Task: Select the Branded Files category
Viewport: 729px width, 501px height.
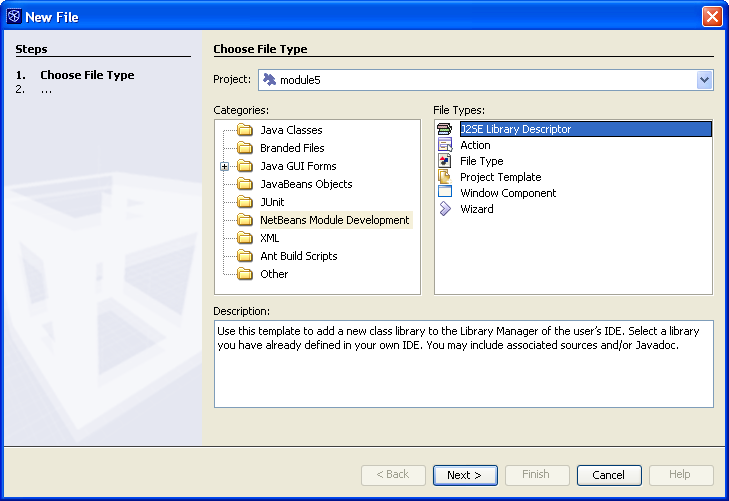Action: 292,148
